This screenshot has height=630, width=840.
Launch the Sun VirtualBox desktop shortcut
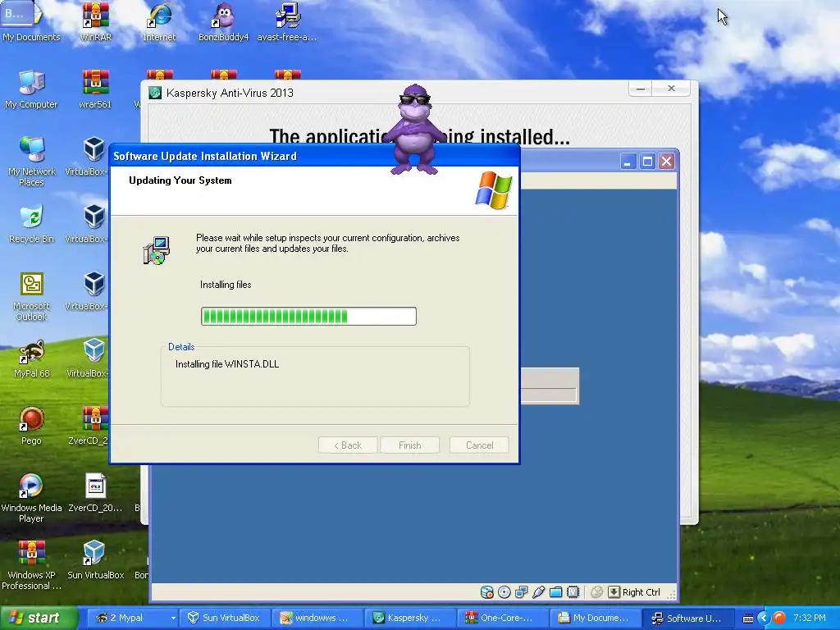pyautogui.click(x=95, y=560)
